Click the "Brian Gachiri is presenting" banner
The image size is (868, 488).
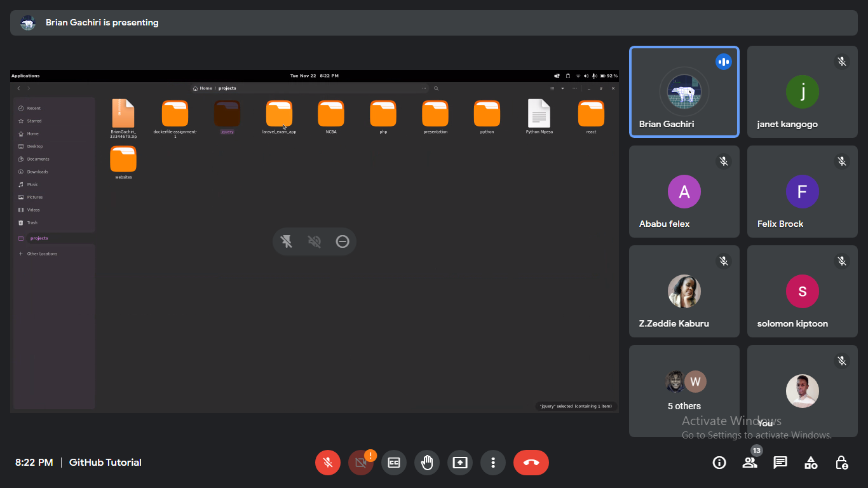point(102,23)
